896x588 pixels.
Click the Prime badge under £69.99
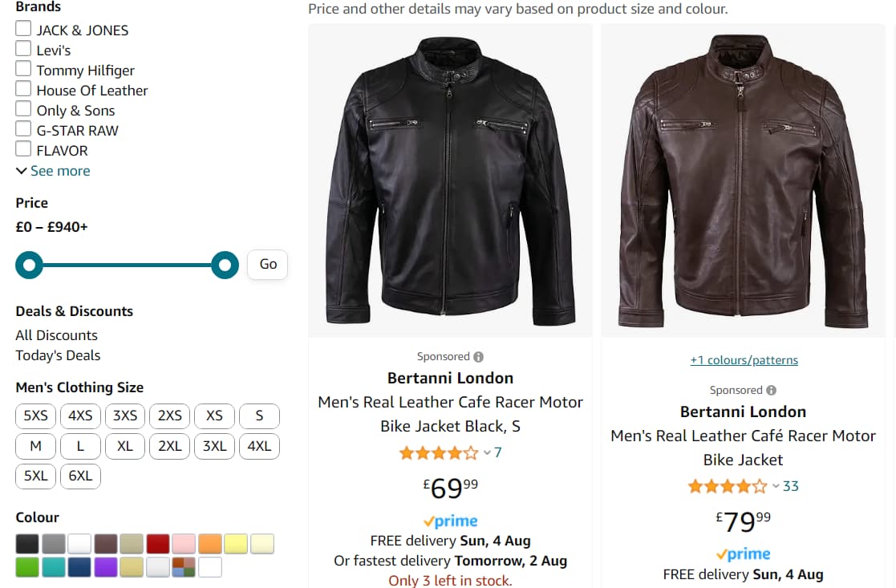pos(450,521)
